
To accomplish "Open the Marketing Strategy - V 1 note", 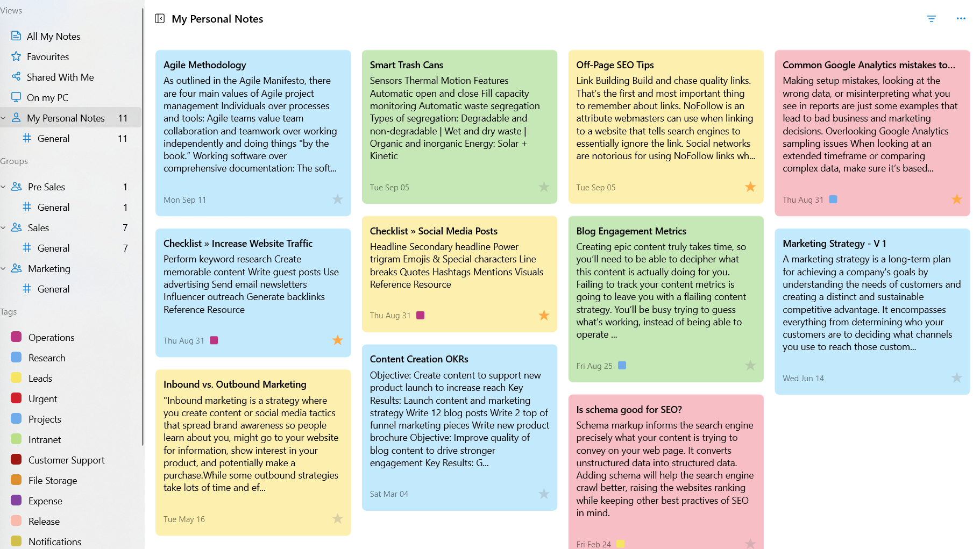I will click(x=872, y=312).
